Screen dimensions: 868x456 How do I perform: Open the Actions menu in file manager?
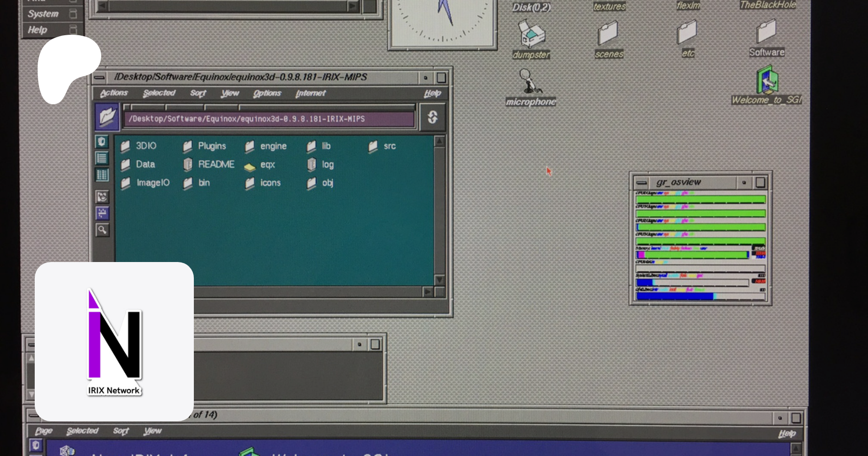click(114, 93)
